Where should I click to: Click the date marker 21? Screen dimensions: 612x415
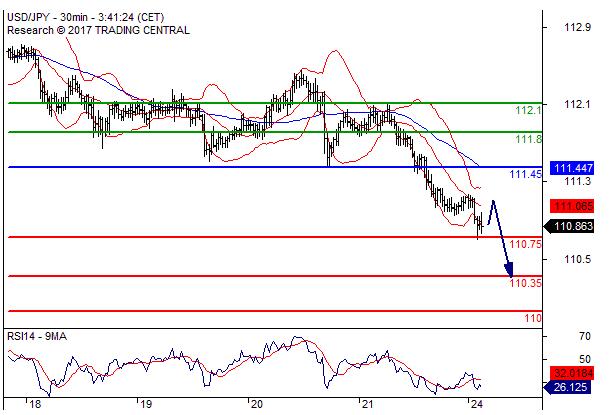367,404
